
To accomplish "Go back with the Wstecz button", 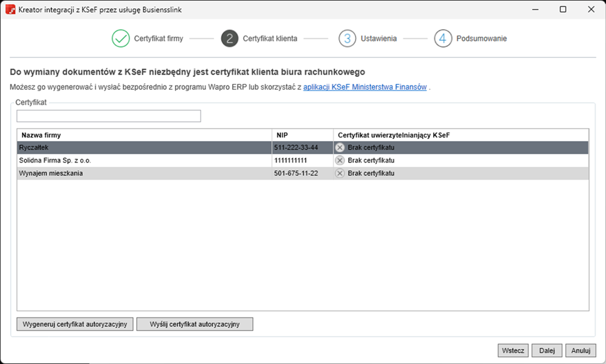I will click(513, 351).
